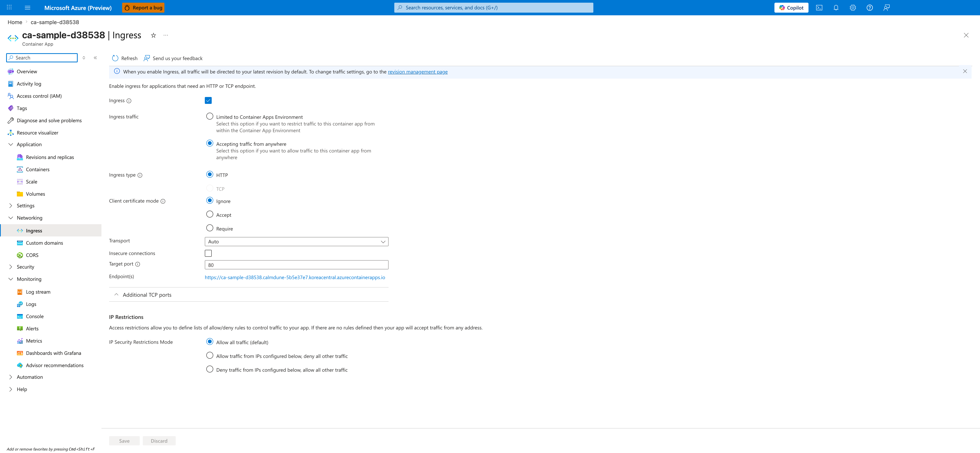Select Require client certificate mode
Image resolution: width=980 pixels, height=453 pixels.
[x=210, y=228]
